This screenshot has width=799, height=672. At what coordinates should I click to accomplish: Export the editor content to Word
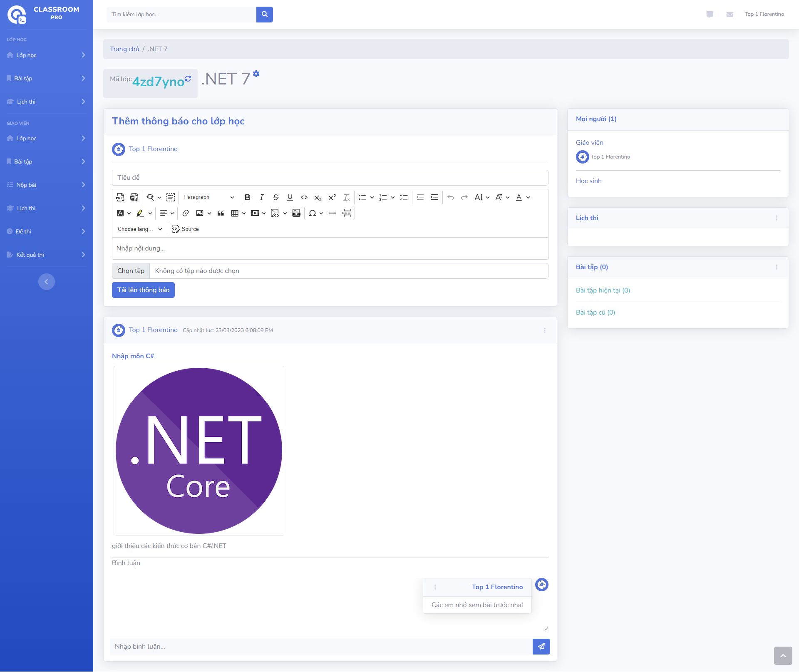134,197
